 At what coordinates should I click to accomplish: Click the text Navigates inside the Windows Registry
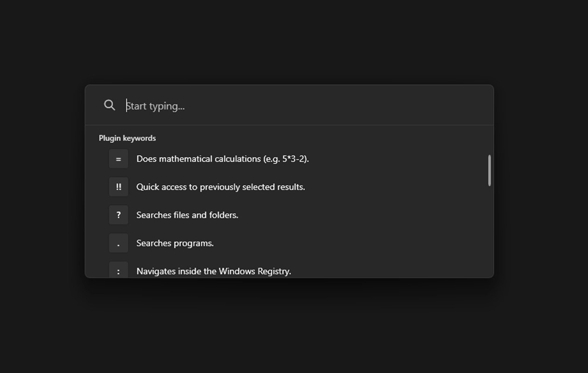pyautogui.click(x=213, y=271)
